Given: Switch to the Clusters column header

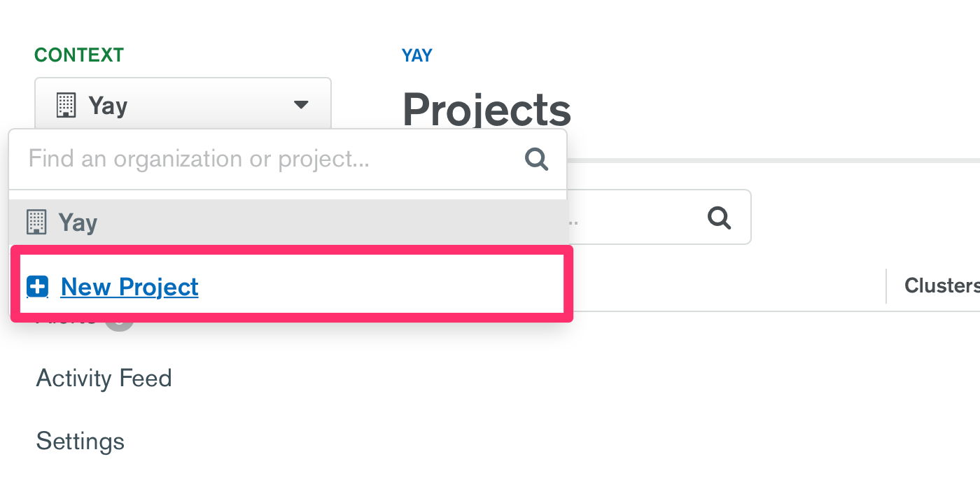Looking at the screenshot, I should pos(941,285).
